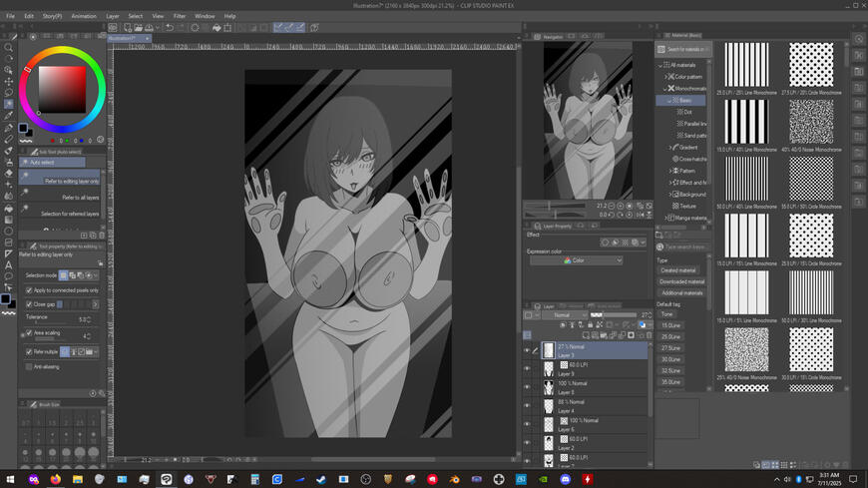This screenshot has width=868, height=488.
Task: Open the layer blending mode Normal dropdown
Action: 563,315
